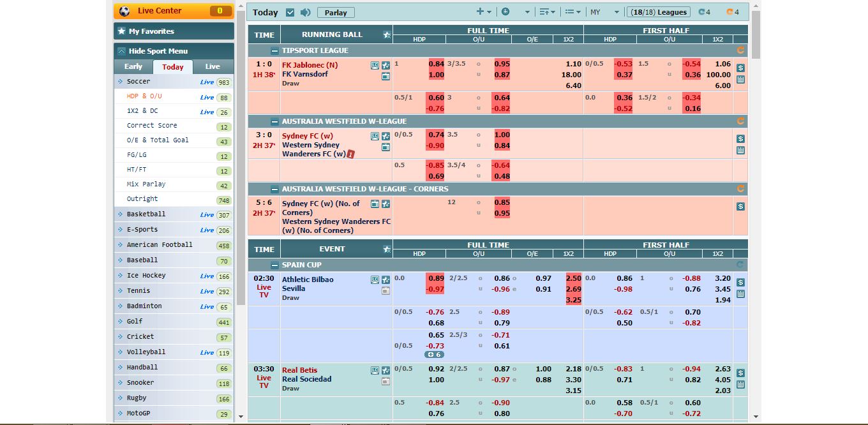Hide Sport Menu panel

[x=174, y=51]
